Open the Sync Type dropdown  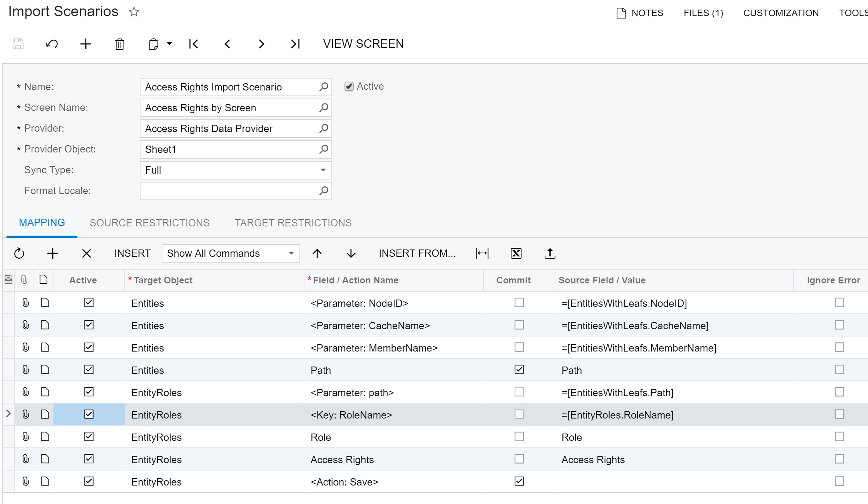click(323, 170)
